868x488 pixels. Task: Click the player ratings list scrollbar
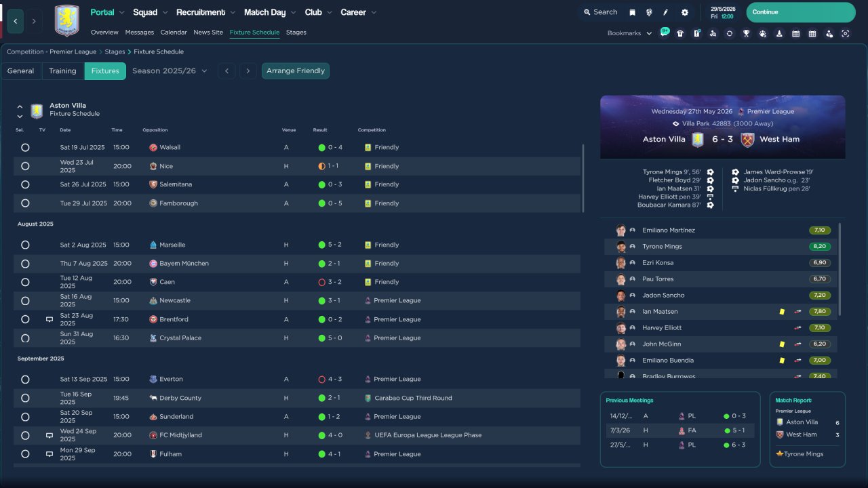tap(840, 269)
